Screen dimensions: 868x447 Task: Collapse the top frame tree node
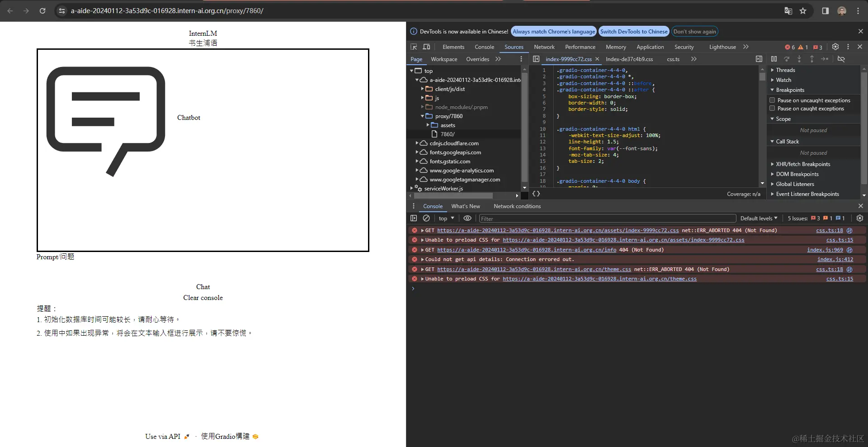[x=412, y=71]
